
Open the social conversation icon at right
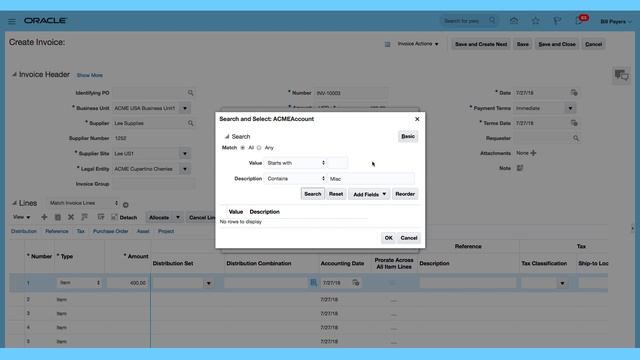(x=621, y=75)
